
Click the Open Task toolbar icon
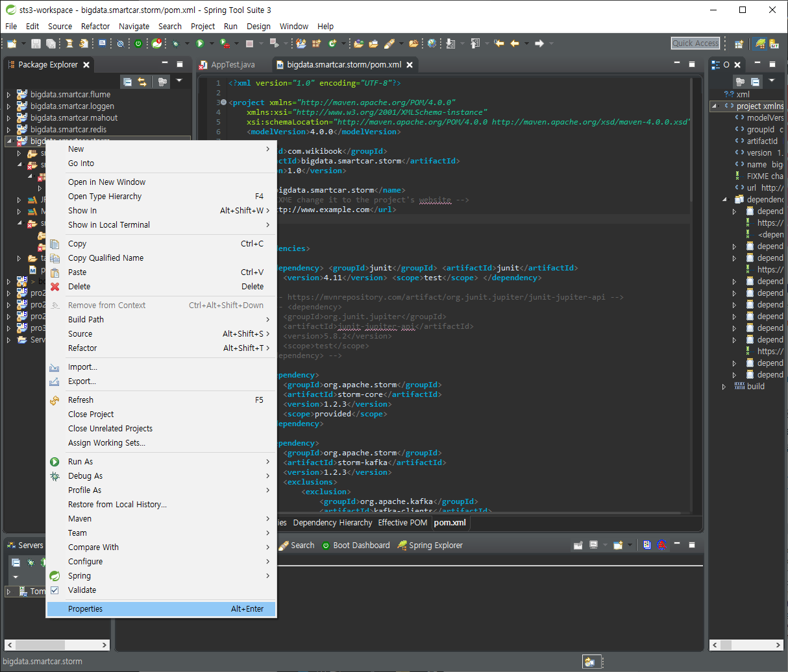click(x=373, y=43)
